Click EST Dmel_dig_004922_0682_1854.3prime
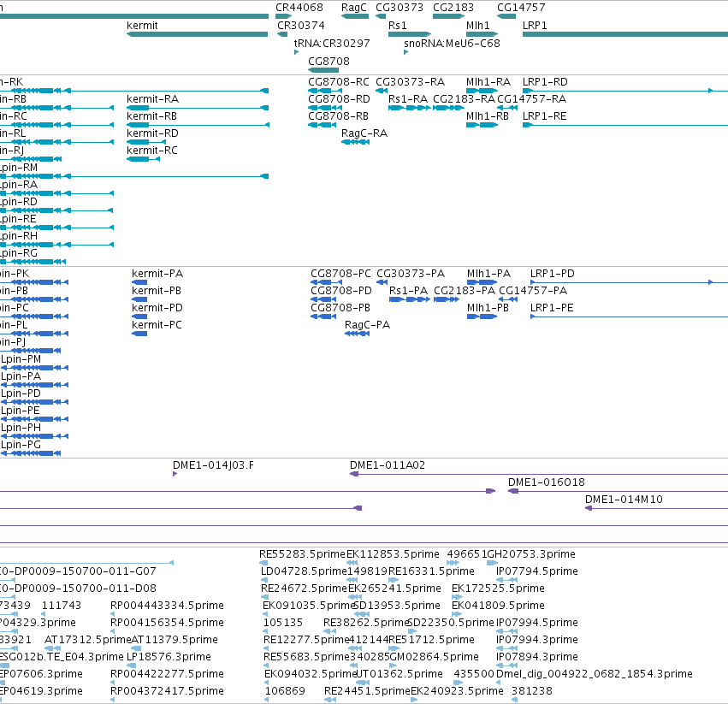The width and height of the screenshot is (728, 704). 595,674
